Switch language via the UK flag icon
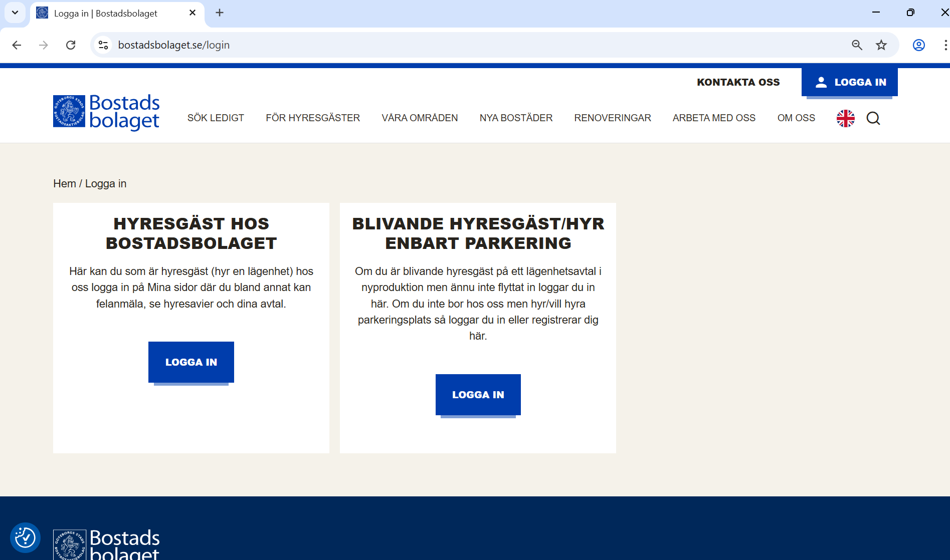 845,118
